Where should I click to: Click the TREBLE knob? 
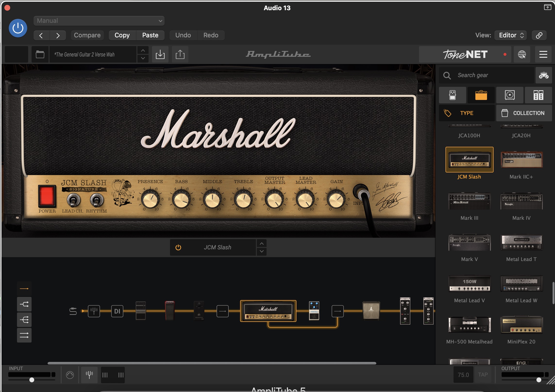coord(244,199)
